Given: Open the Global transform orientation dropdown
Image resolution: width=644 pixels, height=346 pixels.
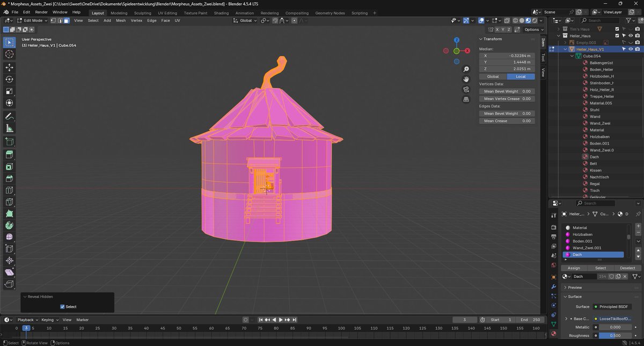Looking at the screenshot, I should coord(245,20).
